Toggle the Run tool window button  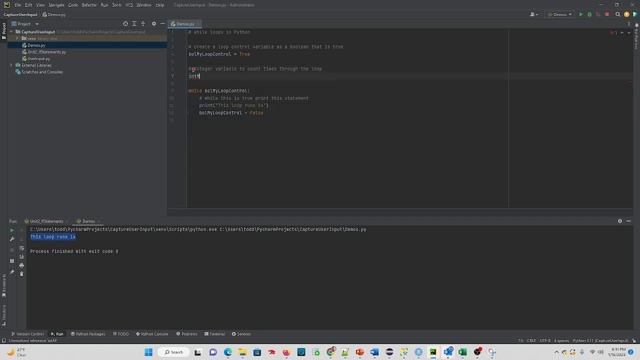pyautogui.click(x=57, y=334)
